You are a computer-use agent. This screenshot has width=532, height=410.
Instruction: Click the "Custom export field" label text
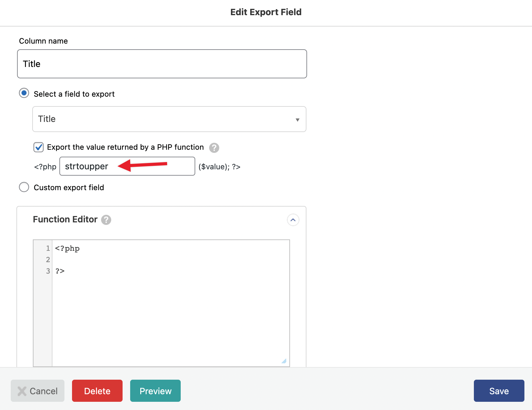pyautogui.click(x=69, y=188)
